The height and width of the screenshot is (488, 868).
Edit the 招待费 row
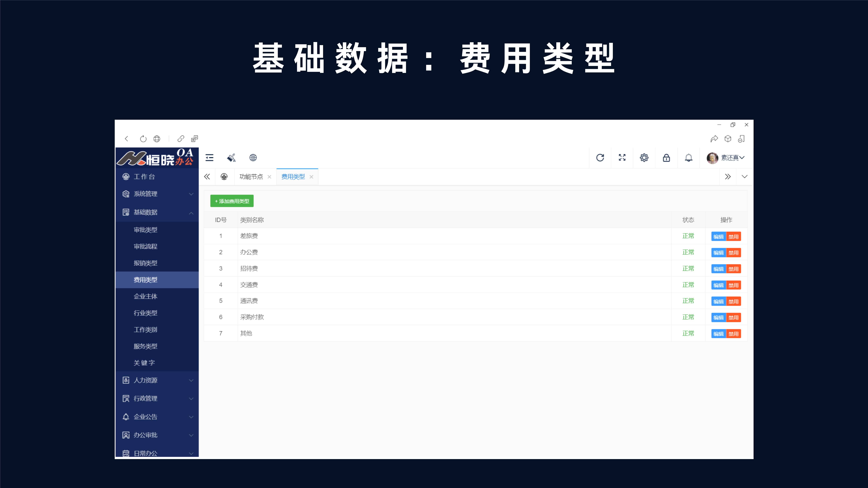click(718, 269)
